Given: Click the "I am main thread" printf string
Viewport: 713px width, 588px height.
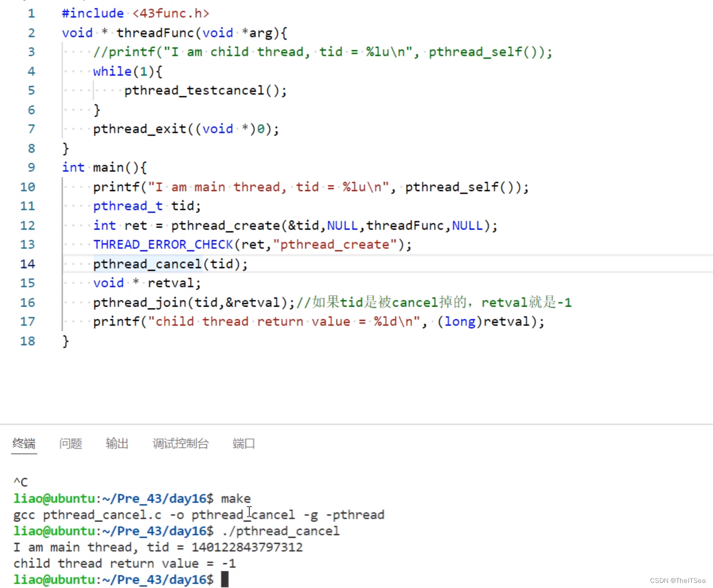Looking at the screenshot, I should [268, 187].
